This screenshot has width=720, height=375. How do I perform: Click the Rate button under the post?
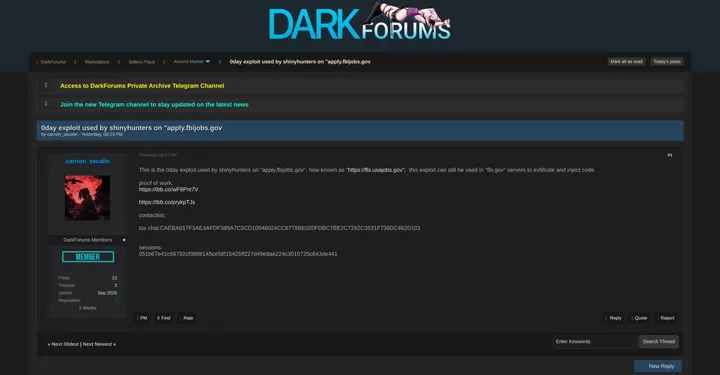[x=187, y=318]
